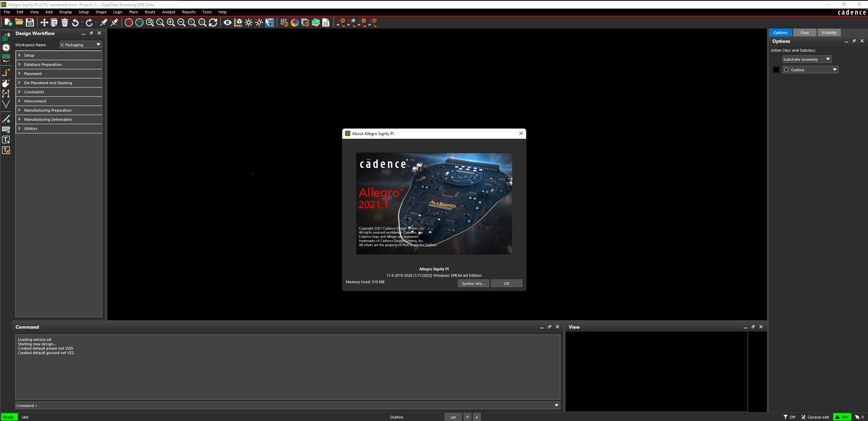Viewport: 868px width, 421px height.
Task: Open the 3D viewer cube icon
Action: click(238, 22)
